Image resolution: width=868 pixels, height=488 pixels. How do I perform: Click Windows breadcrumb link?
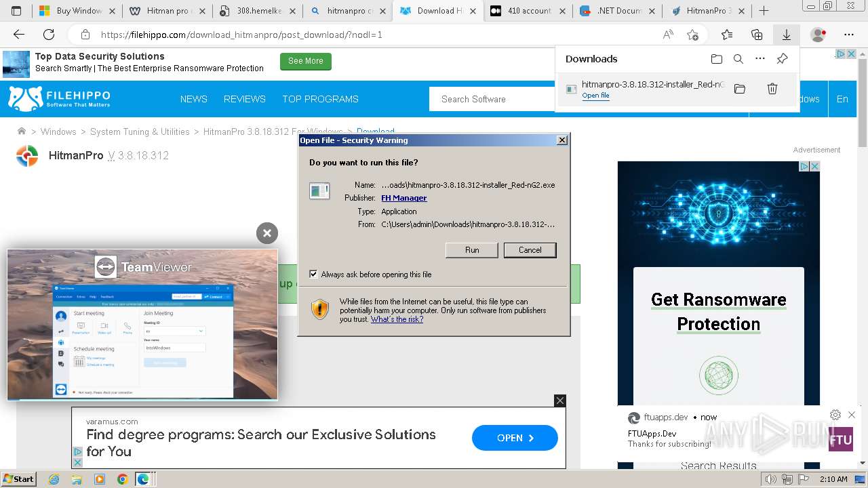pyautogui.click(x=58, y=132)
